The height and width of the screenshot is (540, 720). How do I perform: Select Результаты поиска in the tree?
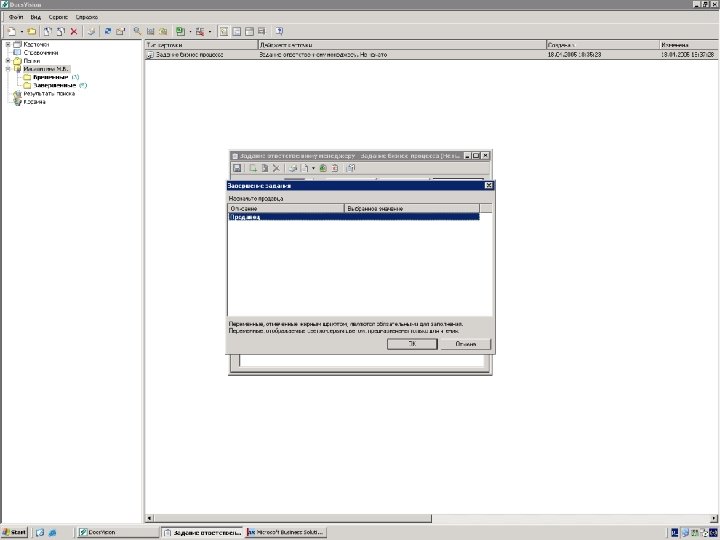pos(49,93)
